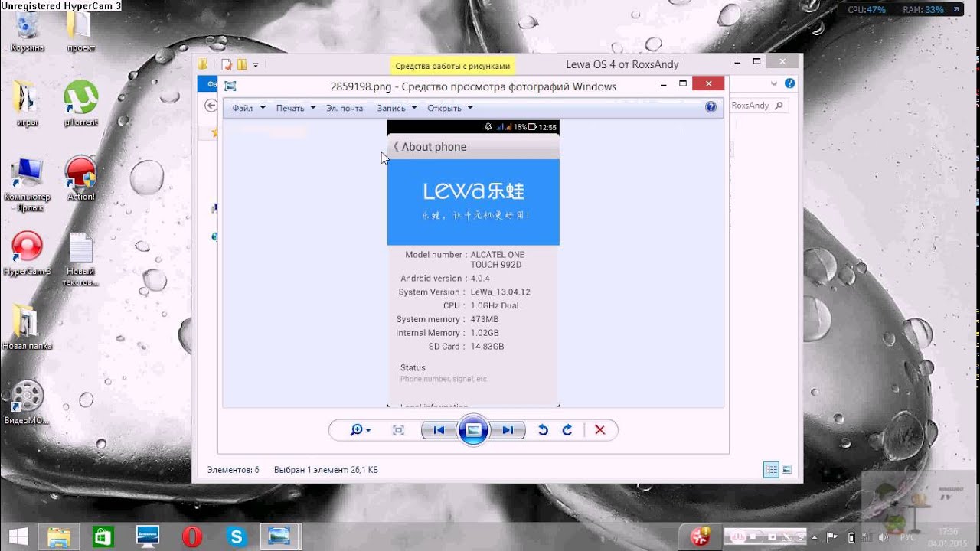Open the volume tray icon
The height and width of the screenshot is (551, 980).
pos(882,537)
